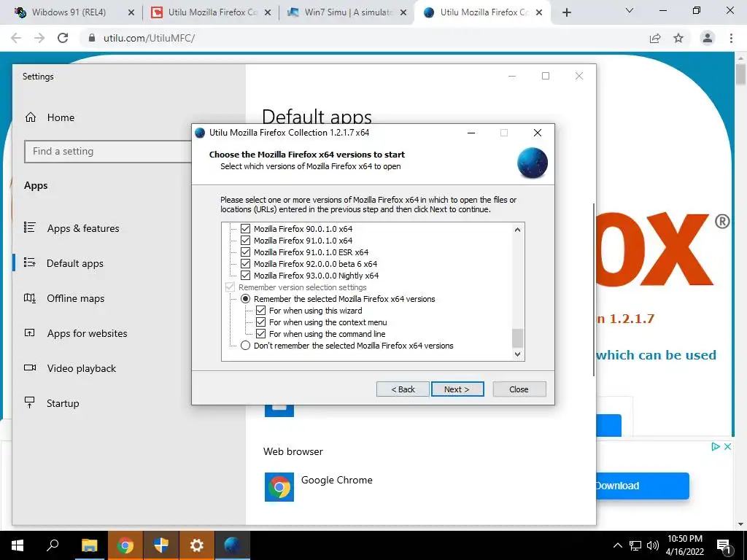Screen dimensions: 747x560
Task: Minimize the Utilu Firefox Collection dialog
Action: pos(471,133)
